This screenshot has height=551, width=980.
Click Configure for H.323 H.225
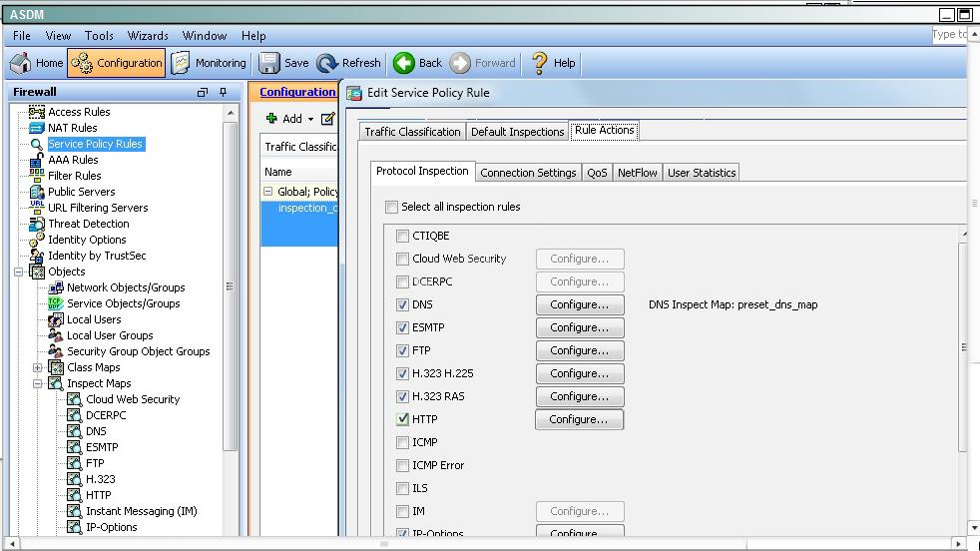tap(580, 374)
